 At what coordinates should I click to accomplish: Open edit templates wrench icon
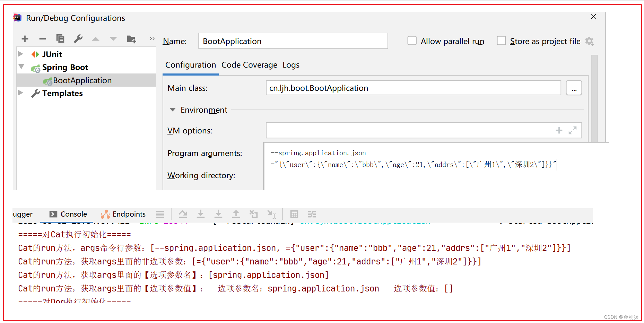[x=78, y=38]
